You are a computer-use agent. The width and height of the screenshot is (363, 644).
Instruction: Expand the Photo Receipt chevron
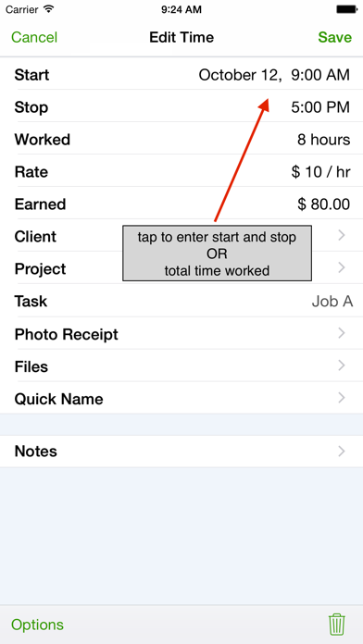click(341, 333)
